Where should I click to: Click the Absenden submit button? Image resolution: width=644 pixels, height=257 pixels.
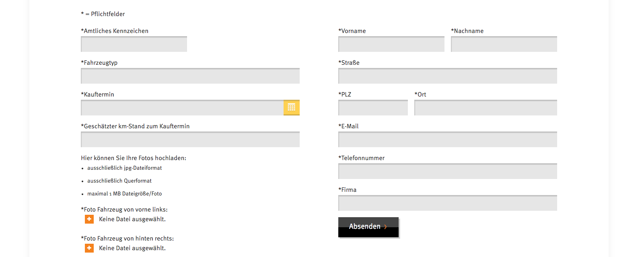(x=368, y=227)
